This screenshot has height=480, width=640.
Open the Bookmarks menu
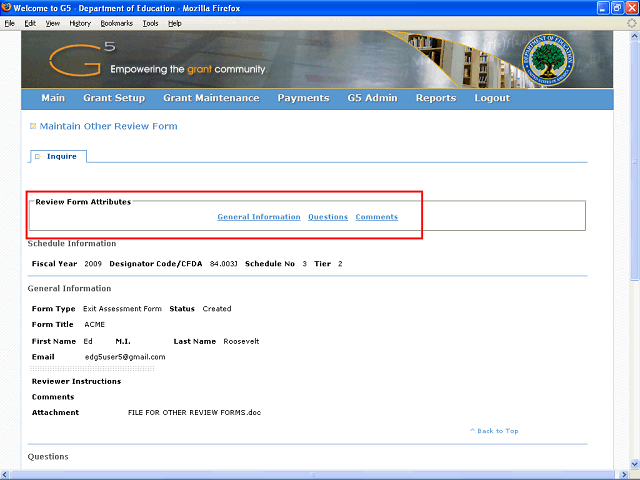point(117,23)
